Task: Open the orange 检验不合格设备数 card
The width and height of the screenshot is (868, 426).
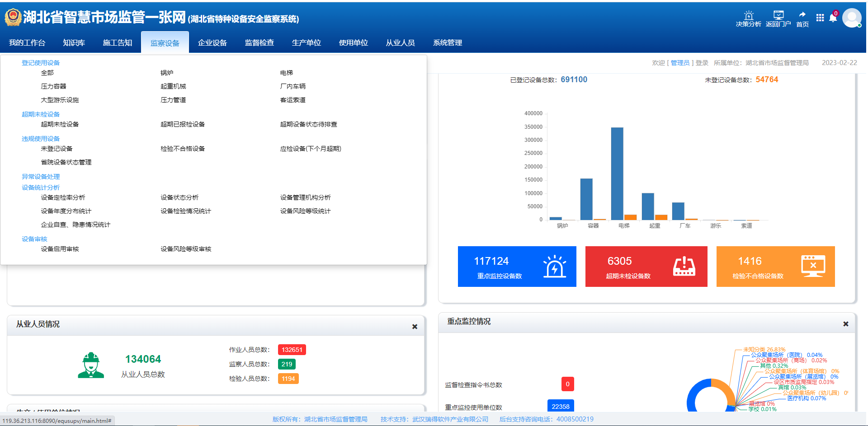Action: tap(775, 267)
